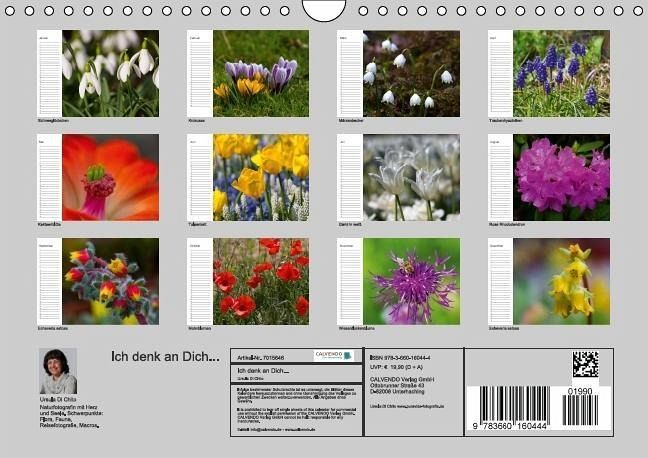Viewport: 648px width, 458px height.
Task: Click the 'Krokusse' caption
Action: [x=196, y=121]
